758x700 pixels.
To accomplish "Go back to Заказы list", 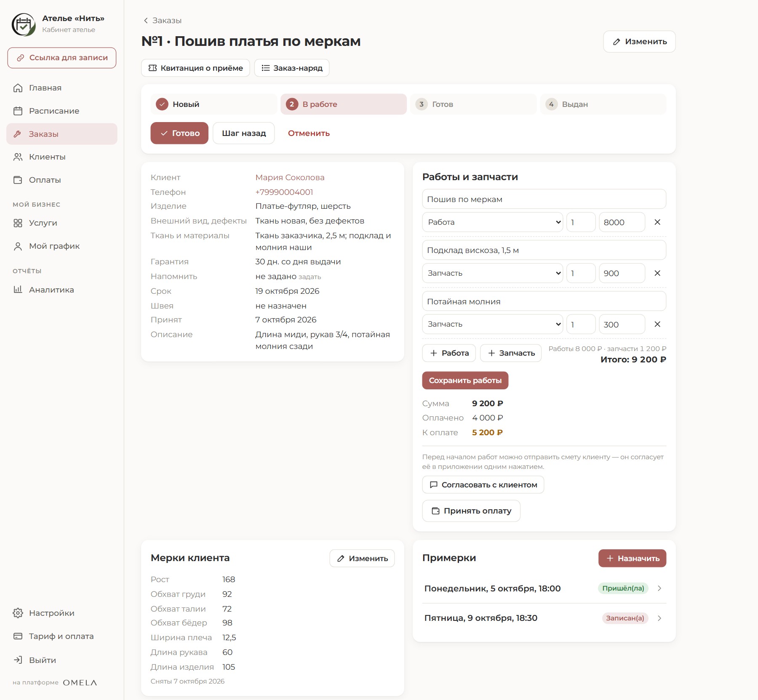I will [163, 21].
